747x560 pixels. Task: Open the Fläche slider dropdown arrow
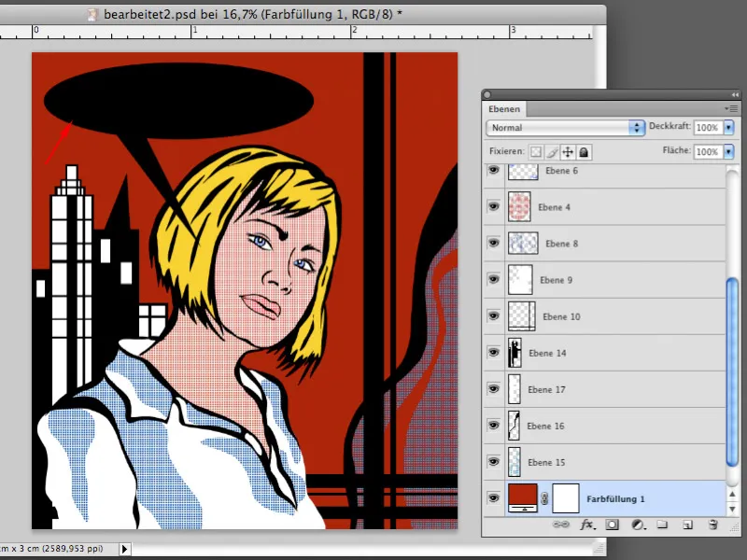[x=728, y=152]
